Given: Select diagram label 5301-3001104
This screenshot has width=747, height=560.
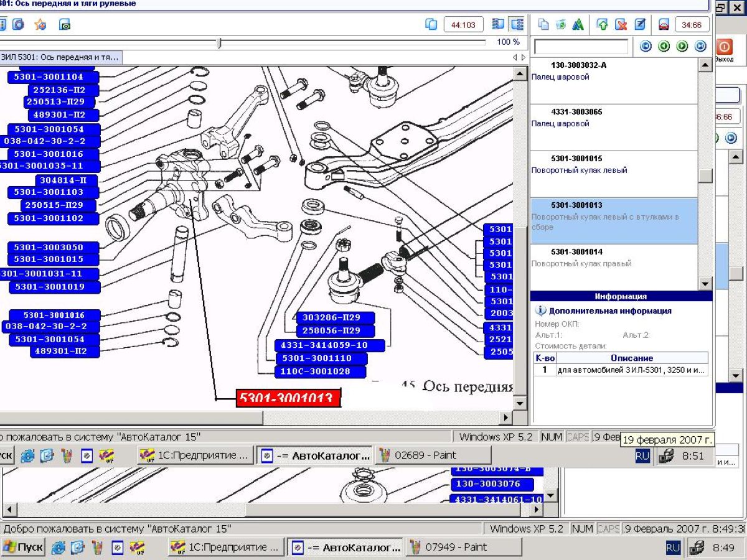Looking at the screenshot, I should click(53, 77).
